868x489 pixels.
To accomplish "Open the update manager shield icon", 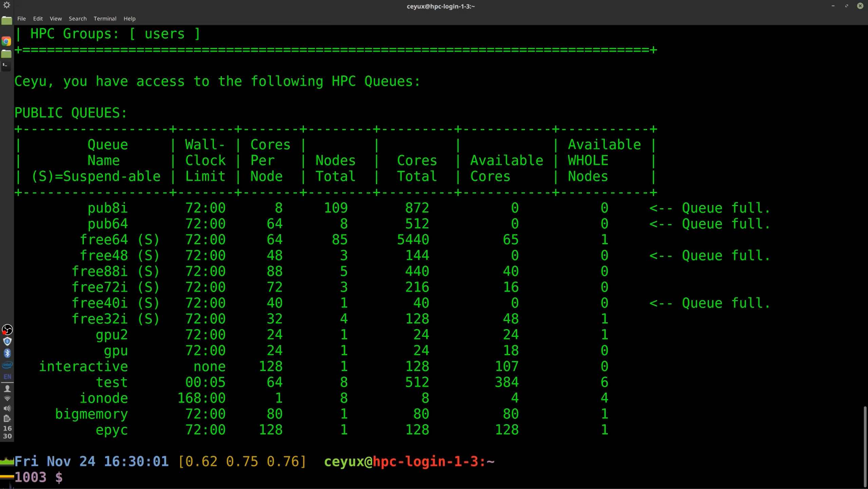I will 7,341.
